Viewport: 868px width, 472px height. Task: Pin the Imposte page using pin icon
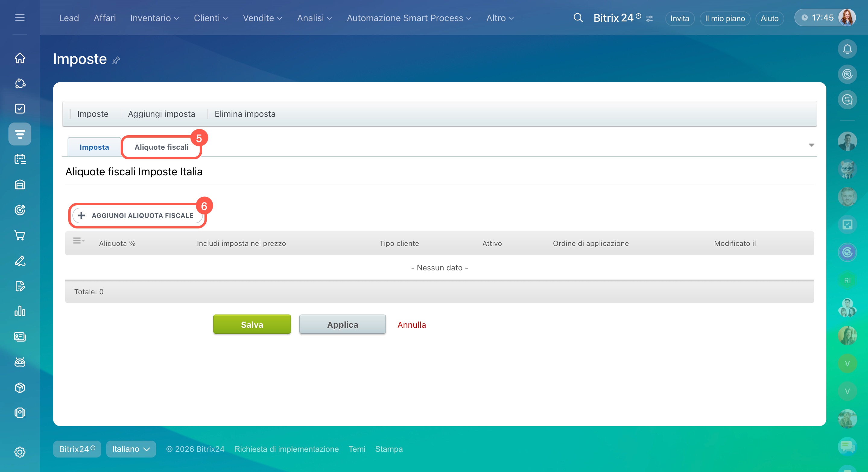pos(116,60)
